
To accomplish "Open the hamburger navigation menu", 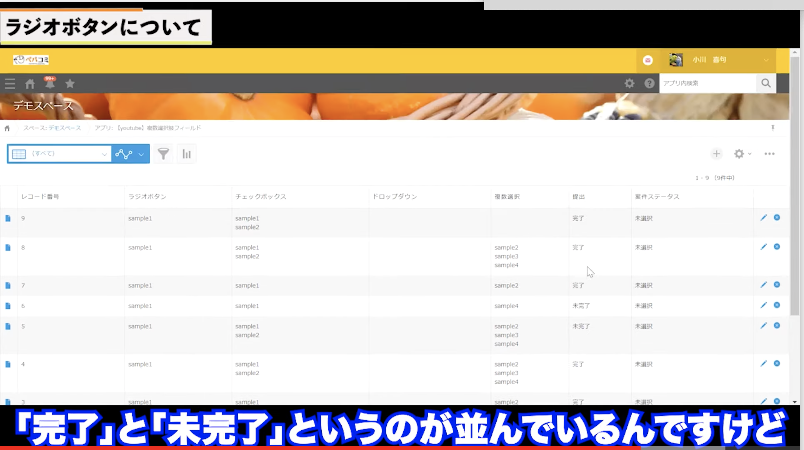I will [x=10, y=84].
